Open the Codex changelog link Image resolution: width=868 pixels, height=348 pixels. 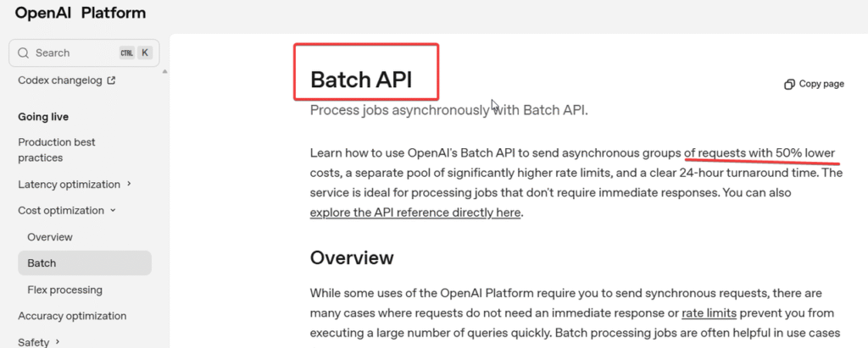tap(59, 80)
